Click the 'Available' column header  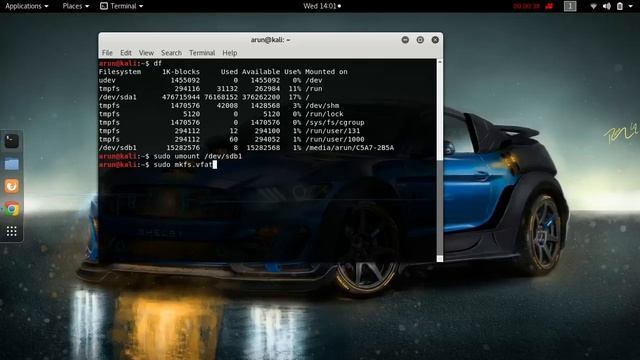click(261, 72)
